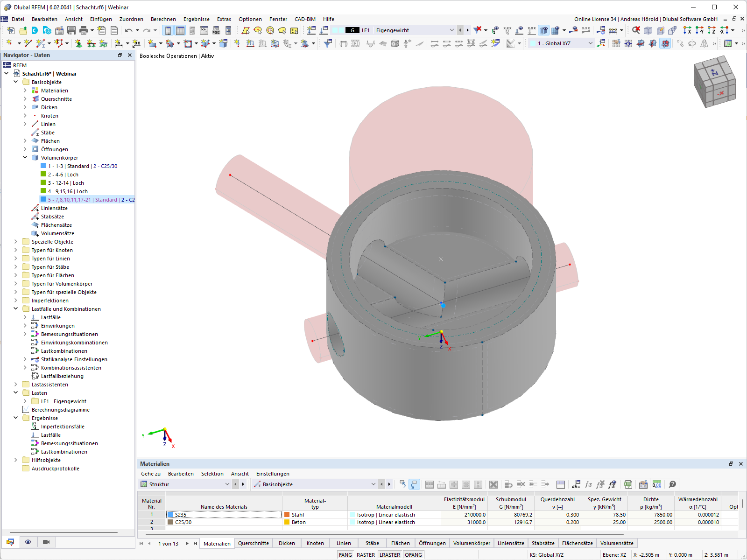Open the script console icon
The height and width of the screenshot is (560, 747).
(x=204, y=30)
